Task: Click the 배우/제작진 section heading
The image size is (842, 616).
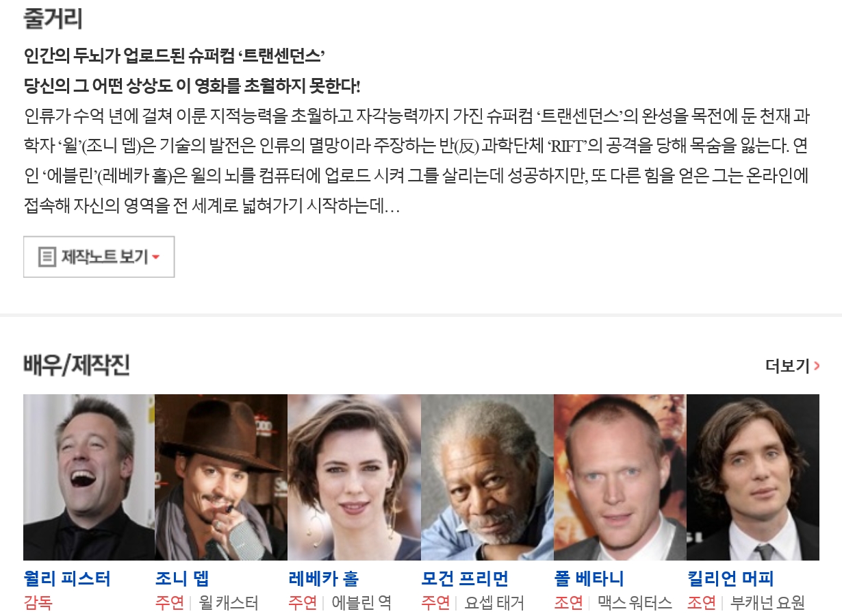Action: (x=76, y=365)
